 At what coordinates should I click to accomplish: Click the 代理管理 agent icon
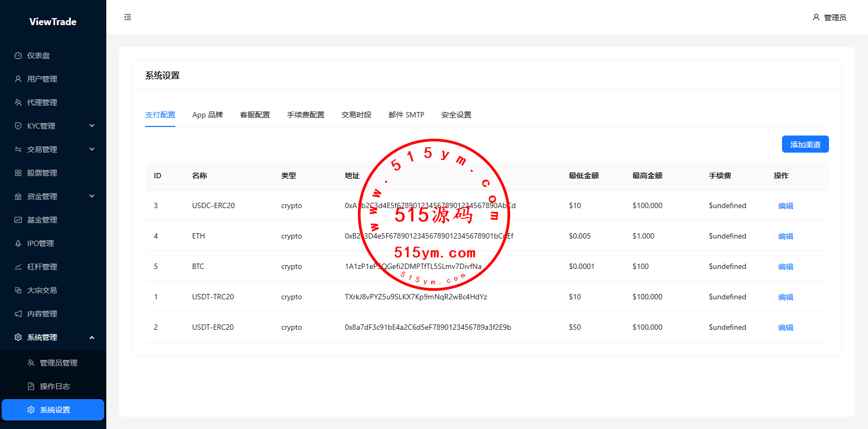tap(18, 102)
